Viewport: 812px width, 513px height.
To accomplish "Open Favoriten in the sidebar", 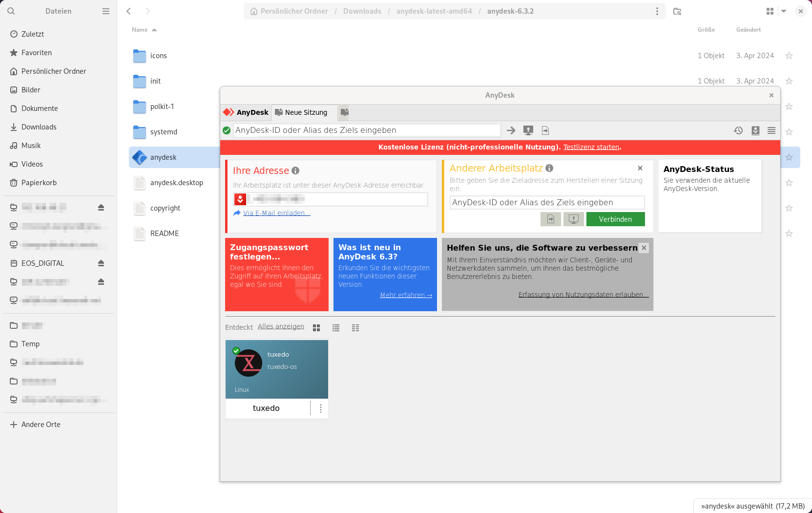I will (x=59, y=53).
